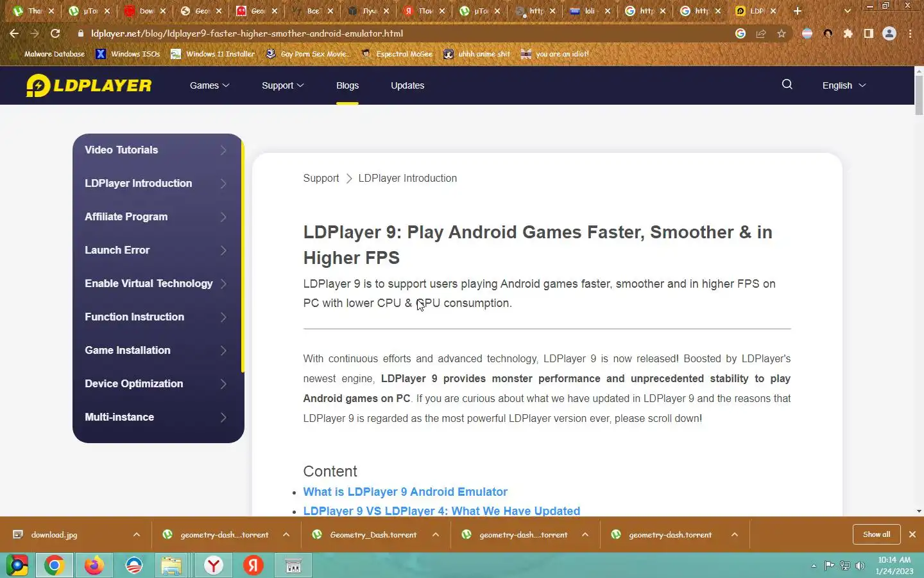Click the taskbar clock and date
The image size is (924, 578).
coord(894,565)
